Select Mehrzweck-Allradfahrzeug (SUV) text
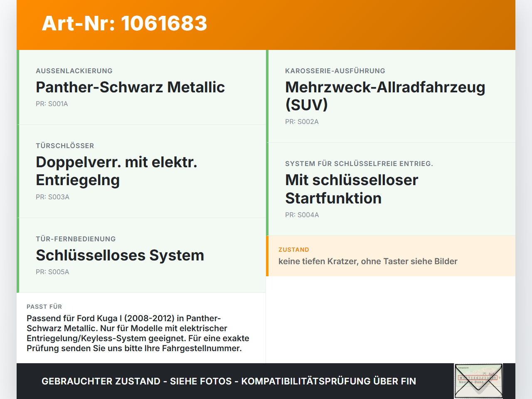Image resolution: width=532 pixels, height=399 pixels. tap(385, 96)
